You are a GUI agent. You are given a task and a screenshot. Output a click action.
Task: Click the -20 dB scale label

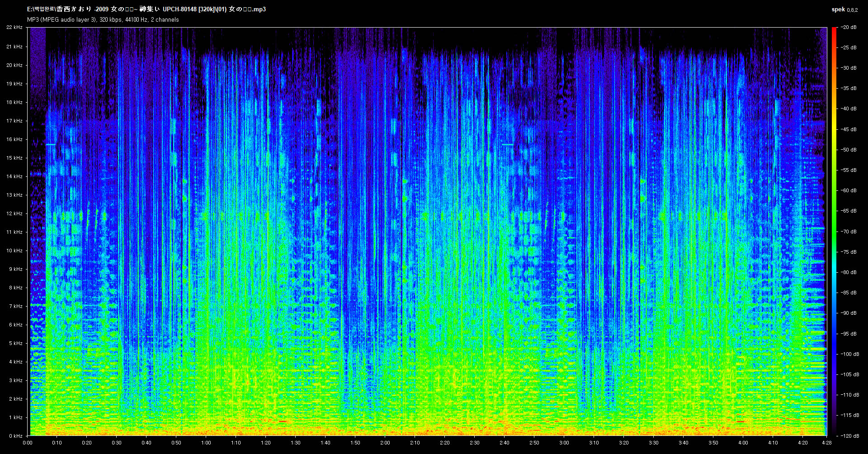849,27
